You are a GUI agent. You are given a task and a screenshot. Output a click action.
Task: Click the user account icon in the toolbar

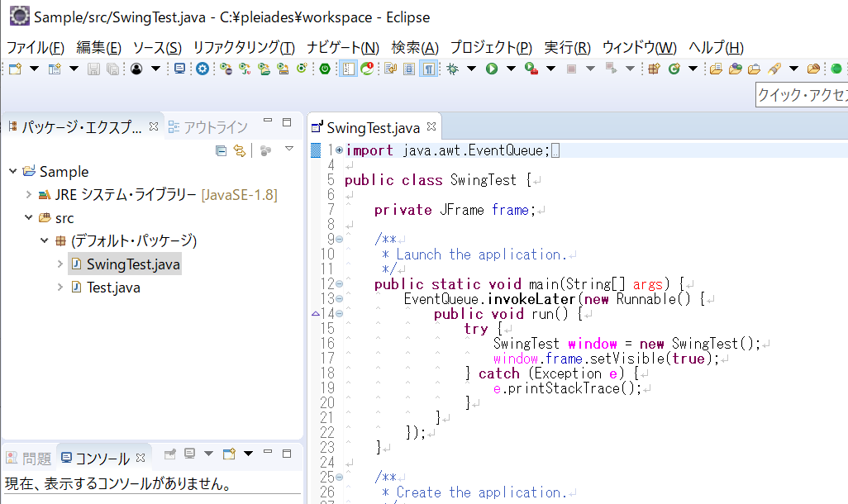(136, 69)
